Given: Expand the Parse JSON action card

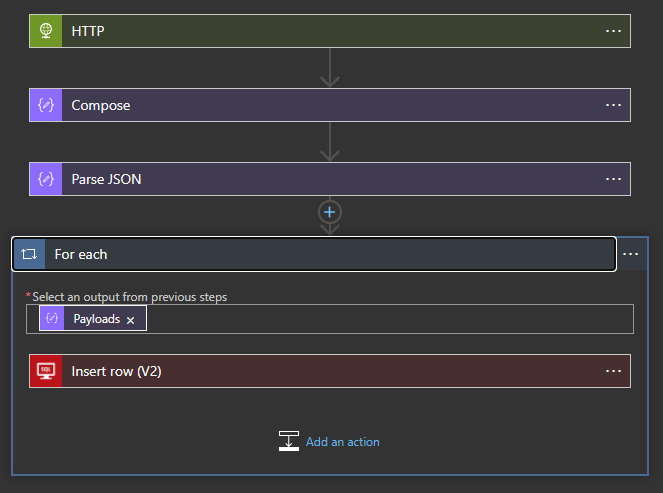Looking at the screenshot, I should (x=330, y=179).
